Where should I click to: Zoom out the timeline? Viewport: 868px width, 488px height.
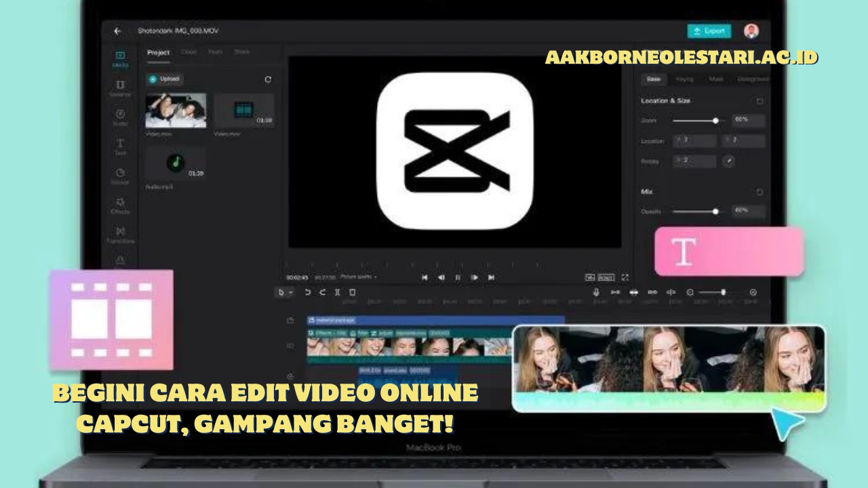(690, 292)
